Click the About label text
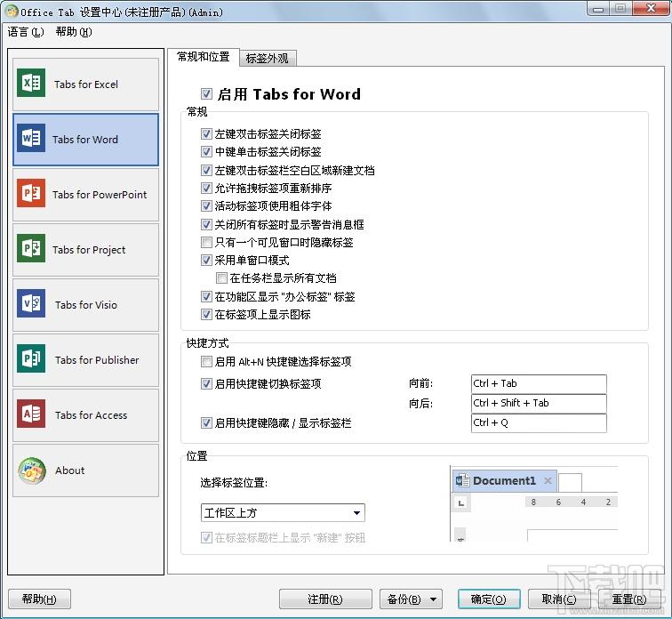 70,470
